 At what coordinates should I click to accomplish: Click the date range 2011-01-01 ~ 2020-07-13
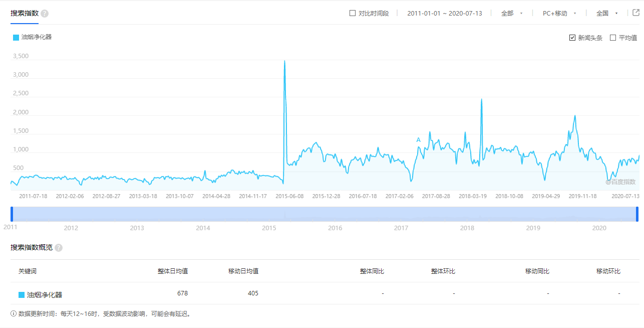pyautogui.click(x=444, y=13)
